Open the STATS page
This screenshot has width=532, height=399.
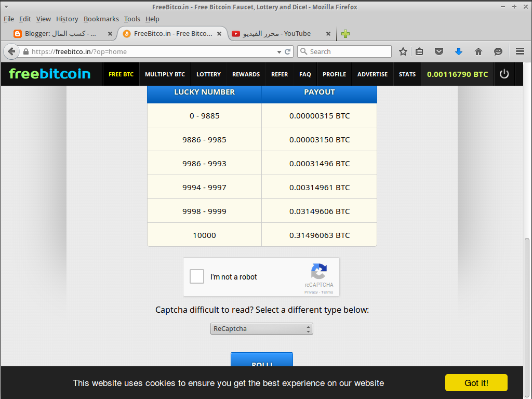coord(407,74)
